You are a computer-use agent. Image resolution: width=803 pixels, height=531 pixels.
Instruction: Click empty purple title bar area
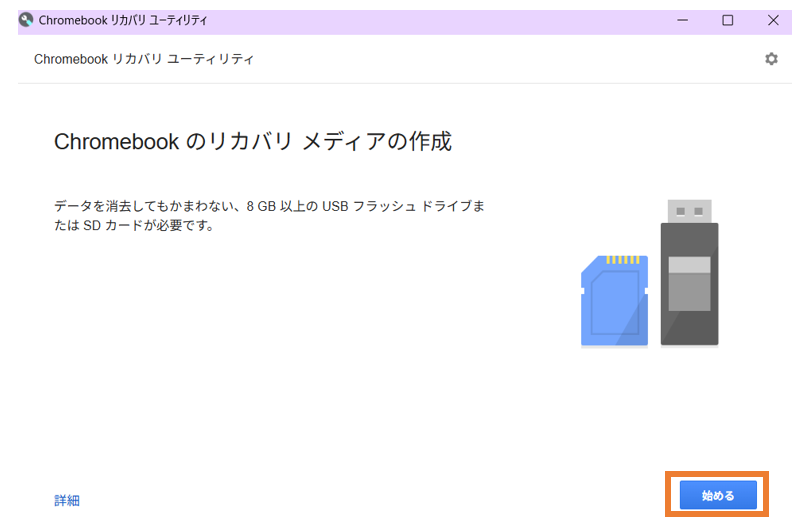pyautogui.click(x=450, y=20)
